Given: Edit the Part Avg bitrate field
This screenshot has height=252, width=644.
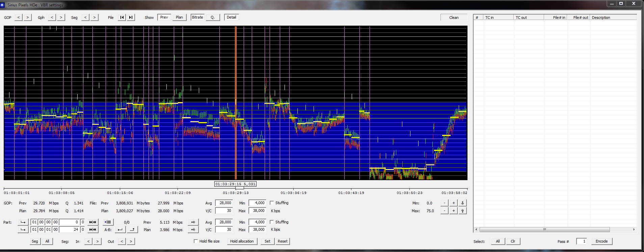Looking at the screenshot, I should 224,222.
